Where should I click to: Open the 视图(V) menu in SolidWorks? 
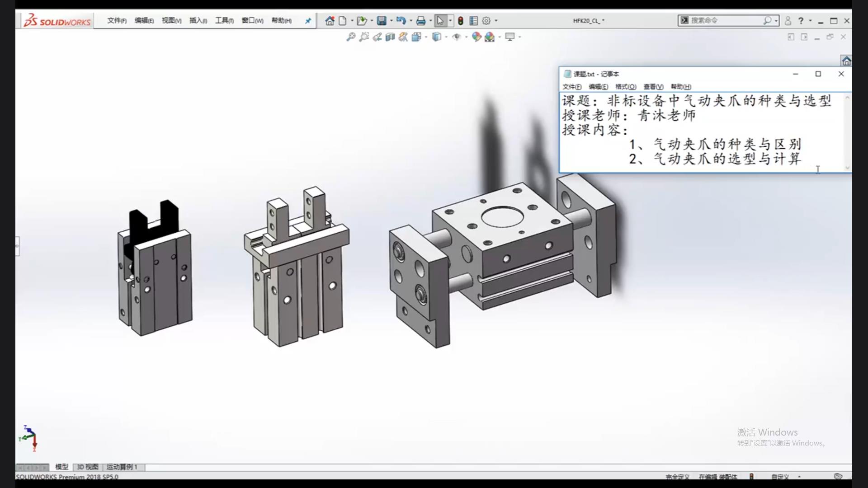(171, 21)
